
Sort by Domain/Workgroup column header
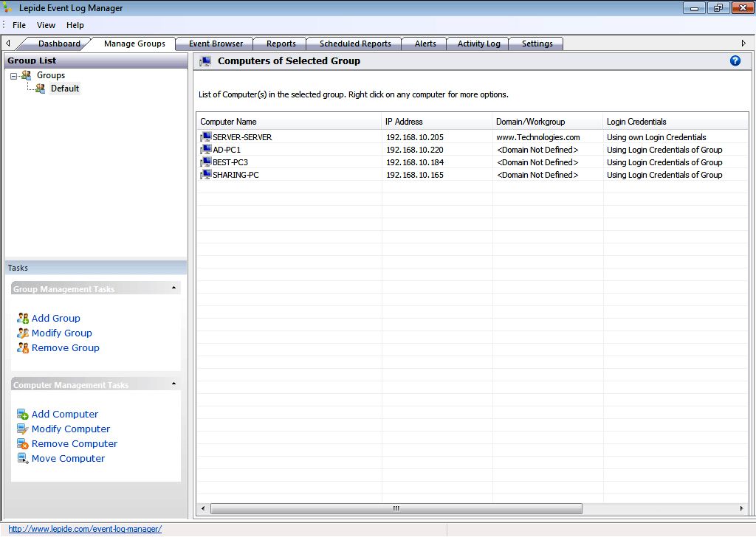click(548, 122)
